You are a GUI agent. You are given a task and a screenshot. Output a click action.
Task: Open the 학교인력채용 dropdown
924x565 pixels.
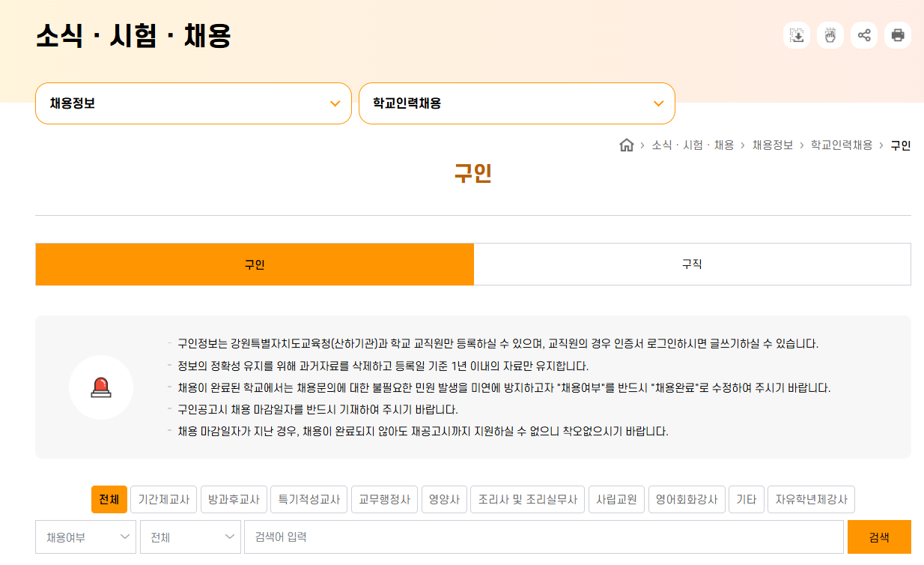point(518,103)
